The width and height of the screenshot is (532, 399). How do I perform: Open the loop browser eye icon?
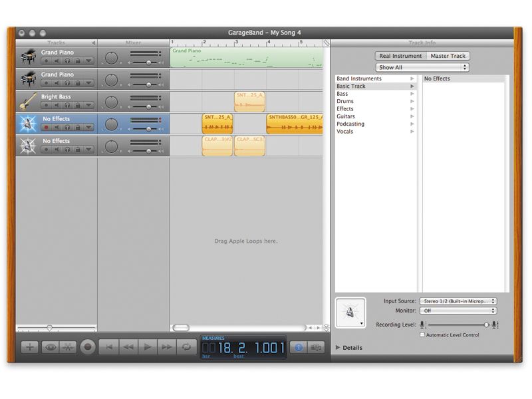pos(51,347)
